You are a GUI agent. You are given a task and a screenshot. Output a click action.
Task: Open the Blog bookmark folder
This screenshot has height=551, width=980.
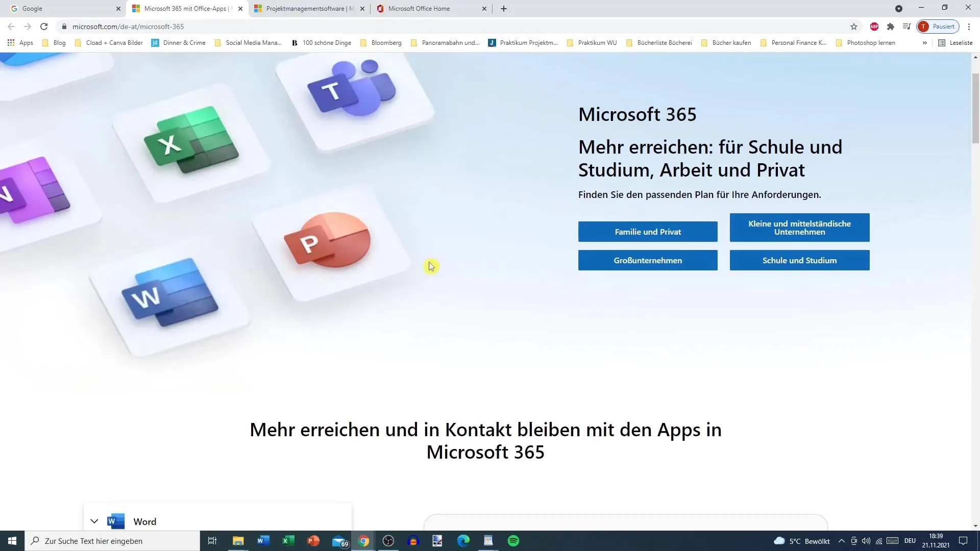pyautogui.click(x=54, y=43)
